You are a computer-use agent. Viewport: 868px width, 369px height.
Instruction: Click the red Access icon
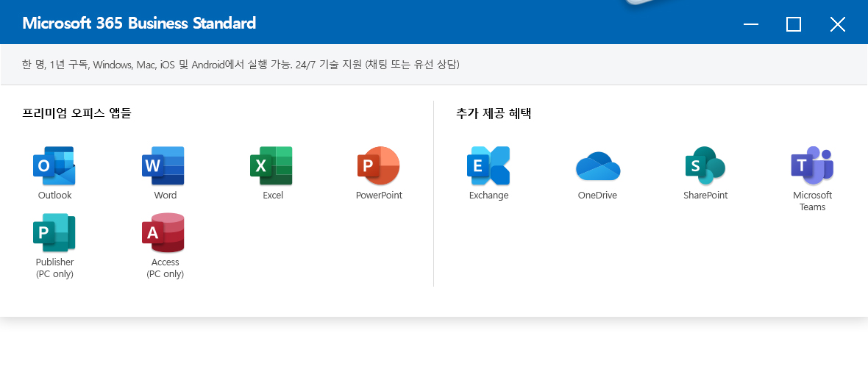coord(163,233)
